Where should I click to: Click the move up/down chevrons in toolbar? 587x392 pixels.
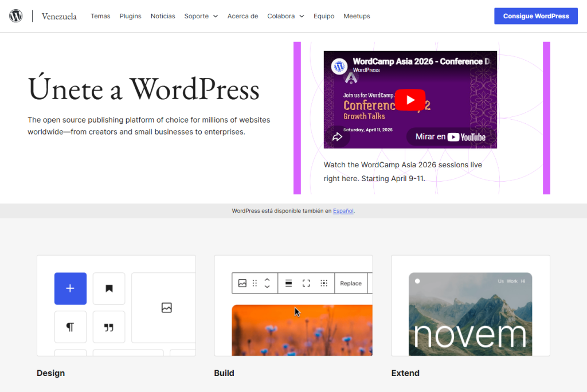pos(267,283)
